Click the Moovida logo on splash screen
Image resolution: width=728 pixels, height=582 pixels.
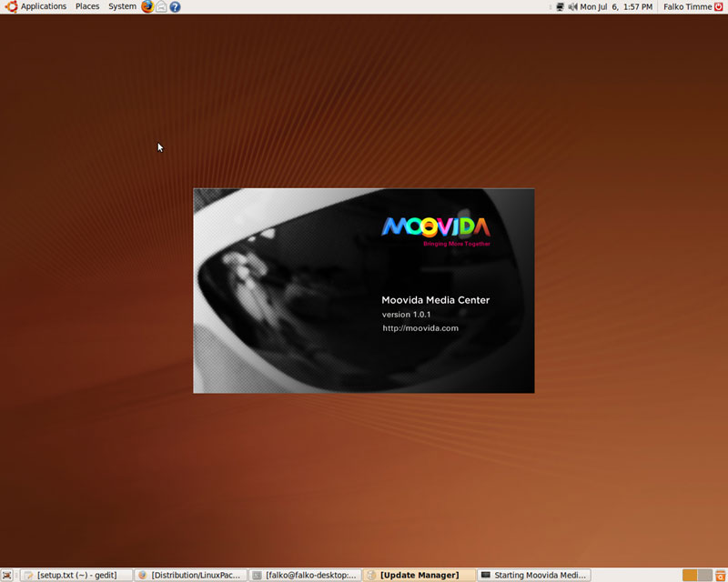coord(436,227)
